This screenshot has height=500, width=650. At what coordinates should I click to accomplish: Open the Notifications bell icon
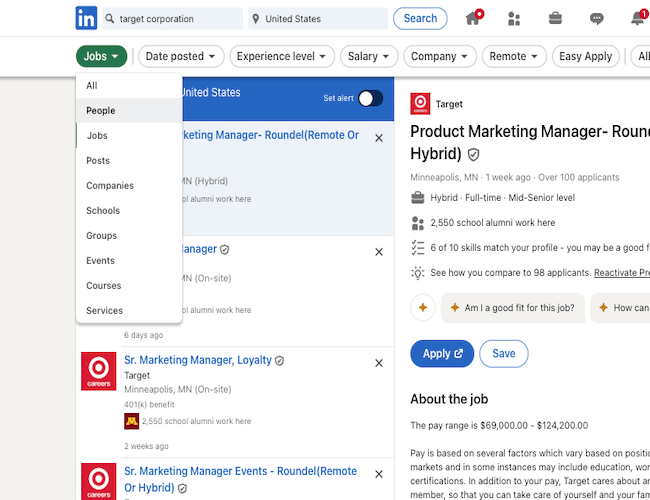(x=637, y=18)
